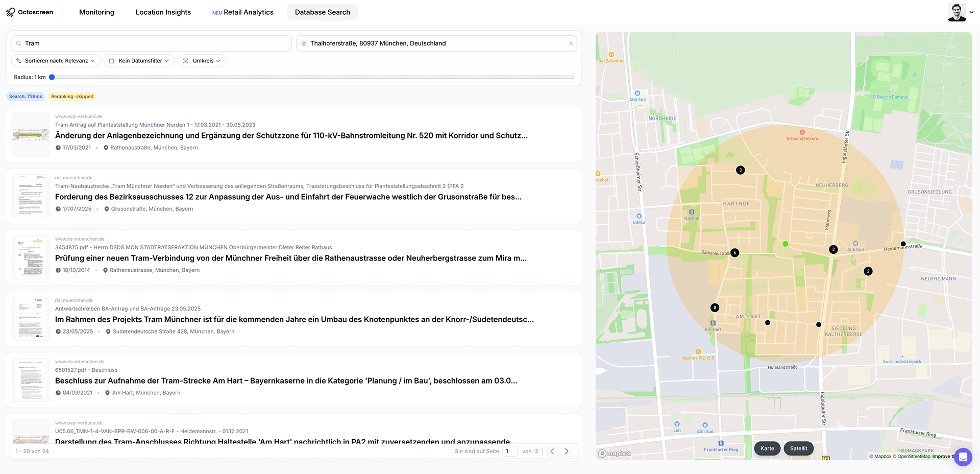980x474 pixels.
Task: Open the chat support bubble icon
Action: [x=963, y=457]
